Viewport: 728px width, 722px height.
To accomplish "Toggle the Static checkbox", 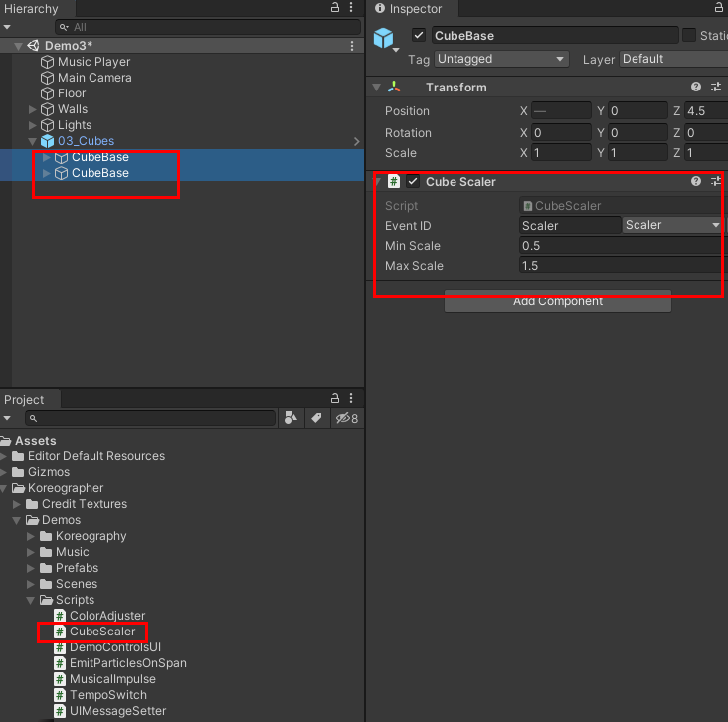I will pyautogui.click(x=689, y=35).
